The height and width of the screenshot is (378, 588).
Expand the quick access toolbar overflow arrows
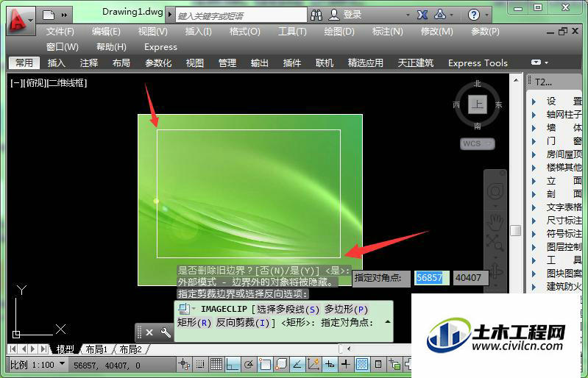pyautogui.click(x=65, y=15)
